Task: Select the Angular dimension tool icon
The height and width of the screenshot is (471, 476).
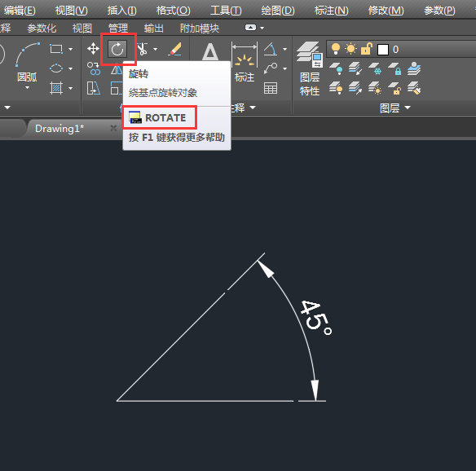Action: point(270,49)
